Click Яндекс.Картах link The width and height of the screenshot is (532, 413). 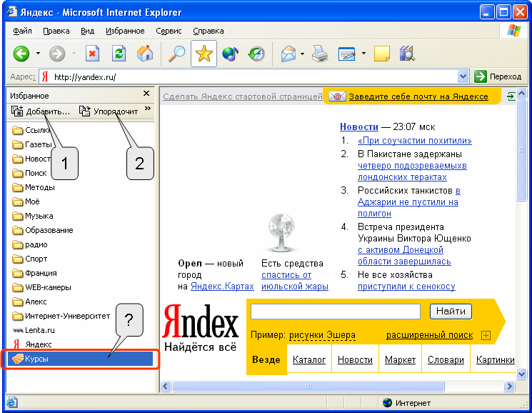222,287
